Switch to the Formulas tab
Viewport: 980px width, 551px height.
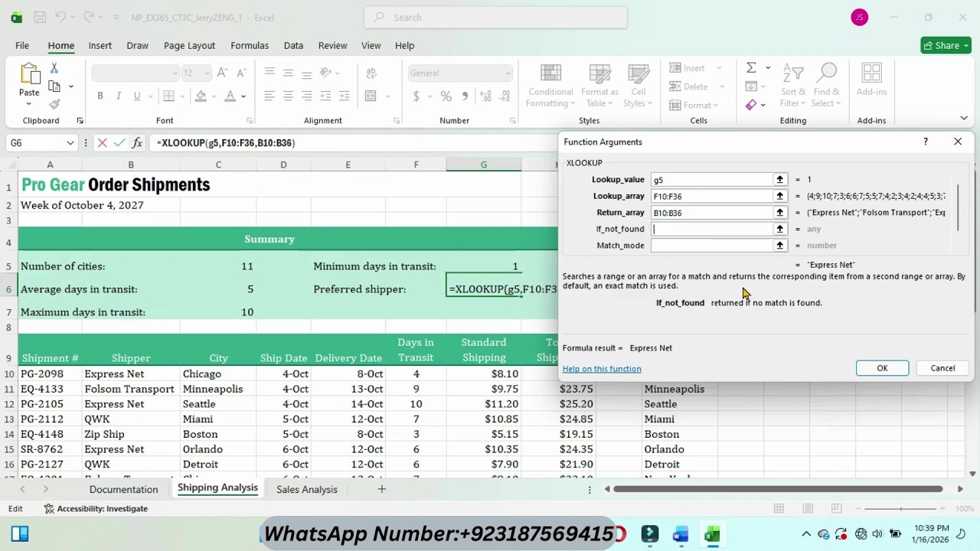[x=250, y=45]
